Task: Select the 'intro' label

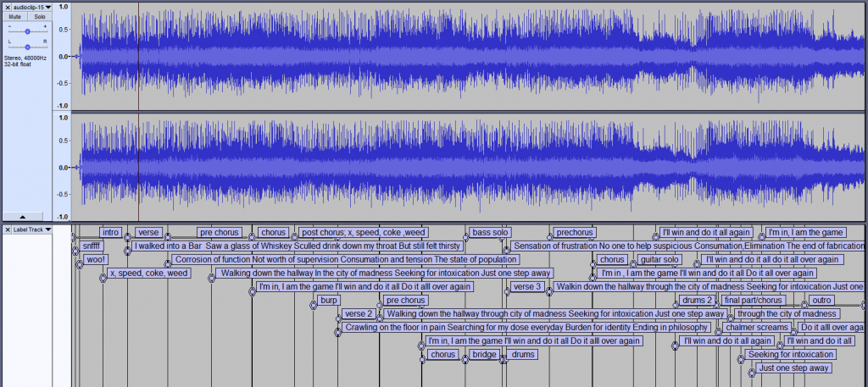Action: 111,232
